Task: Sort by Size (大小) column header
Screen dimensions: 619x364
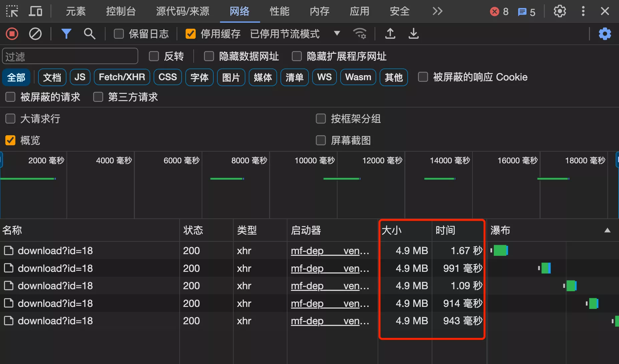Action: [x=405, y=230]
